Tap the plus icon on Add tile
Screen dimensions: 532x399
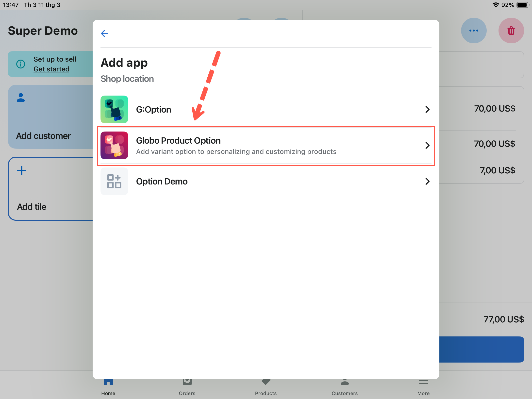22,170
